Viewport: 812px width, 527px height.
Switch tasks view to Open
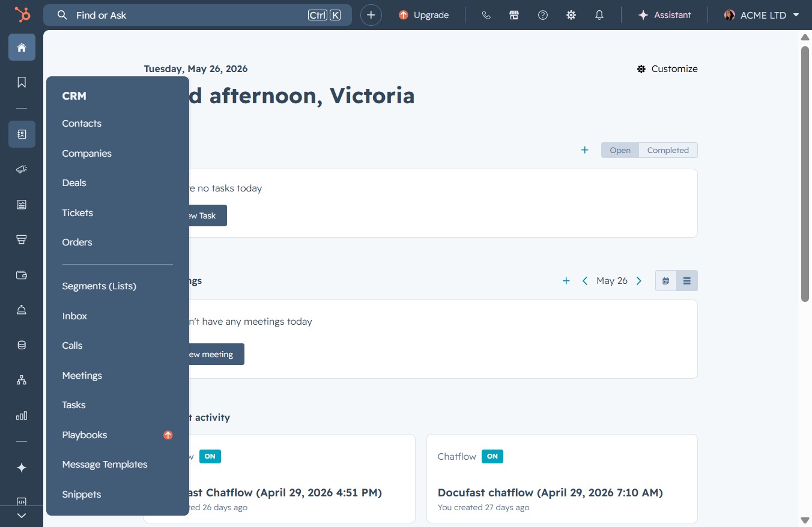coord(620,150)
